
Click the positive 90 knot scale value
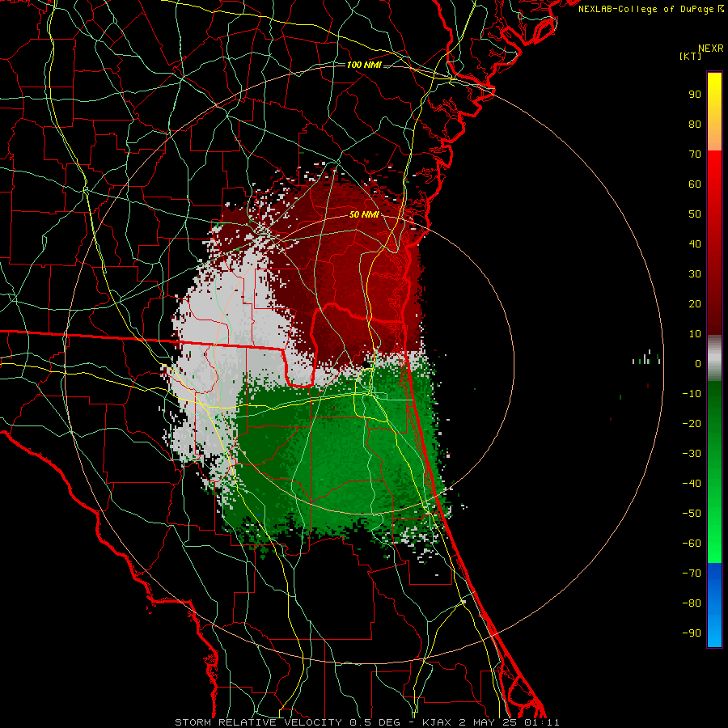(x=695, y=95)
